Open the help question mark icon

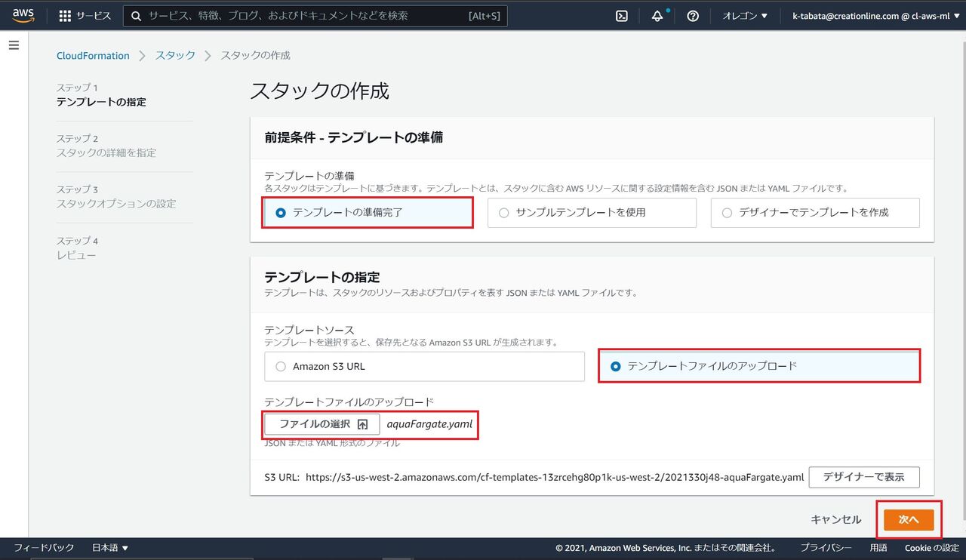[x=693, y=16]
